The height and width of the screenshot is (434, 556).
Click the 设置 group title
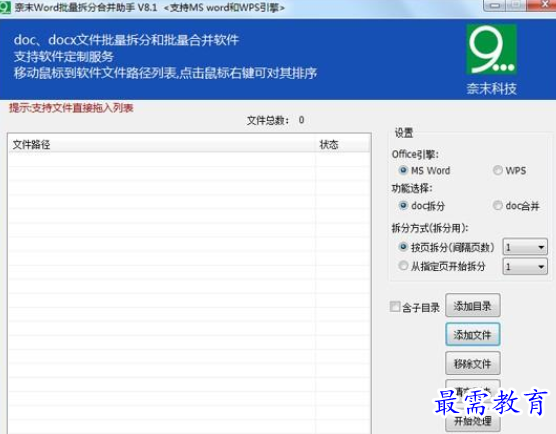pos(404,133)
